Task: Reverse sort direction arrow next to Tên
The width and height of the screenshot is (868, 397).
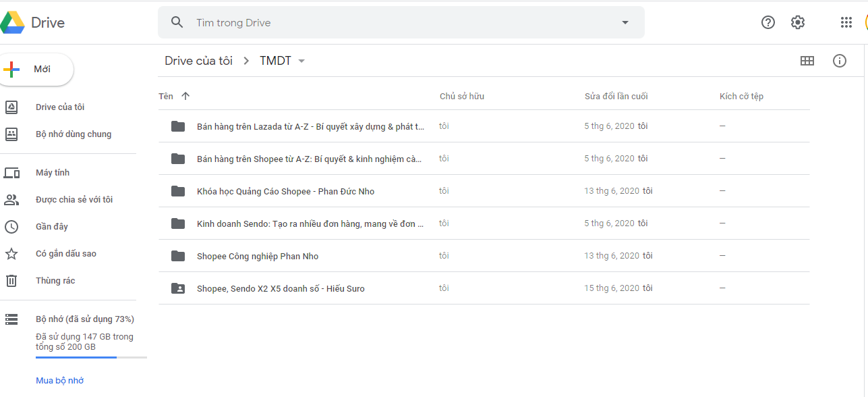Action: click(x=185, y=97)
